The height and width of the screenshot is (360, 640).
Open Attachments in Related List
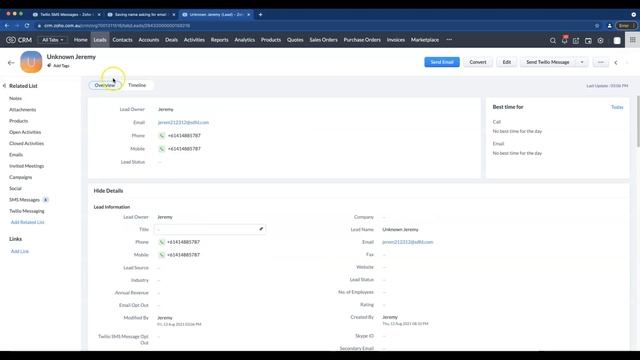tap(22, 110)
